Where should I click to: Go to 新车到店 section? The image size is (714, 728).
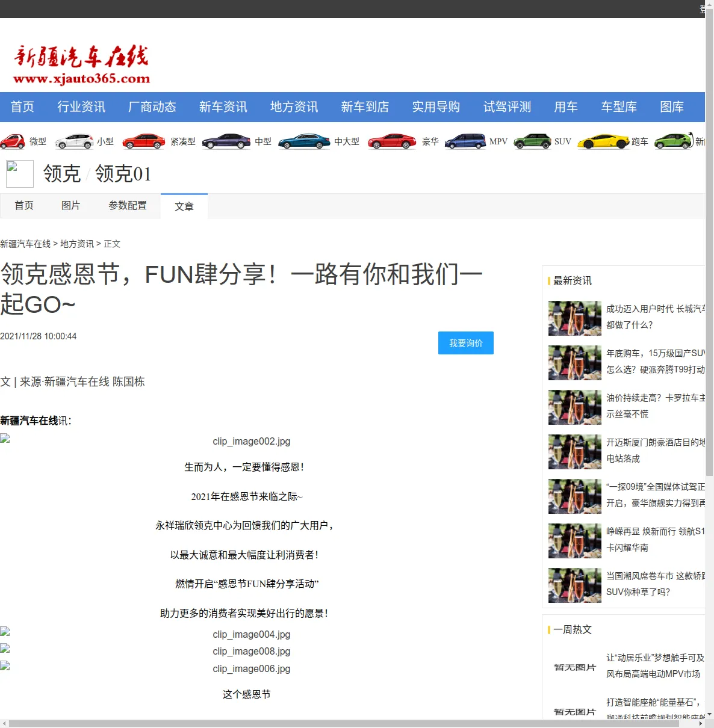click(365, 107)
